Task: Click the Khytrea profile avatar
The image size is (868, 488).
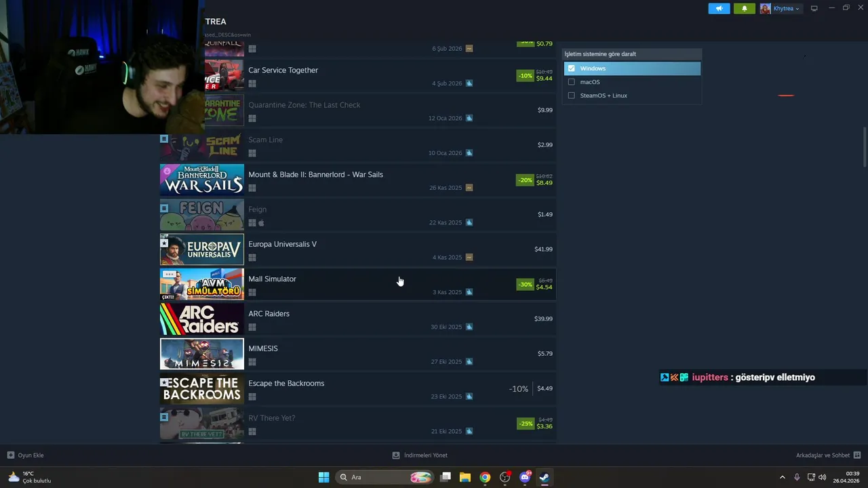Action: (x=765, y=8)
